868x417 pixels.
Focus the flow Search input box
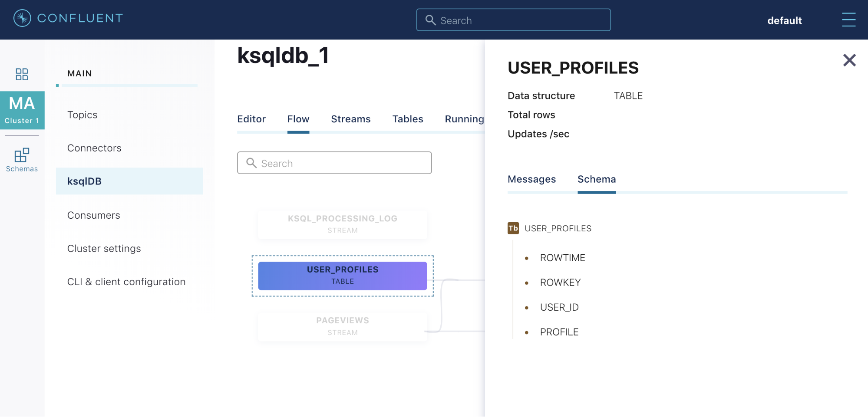coord(334,163)
